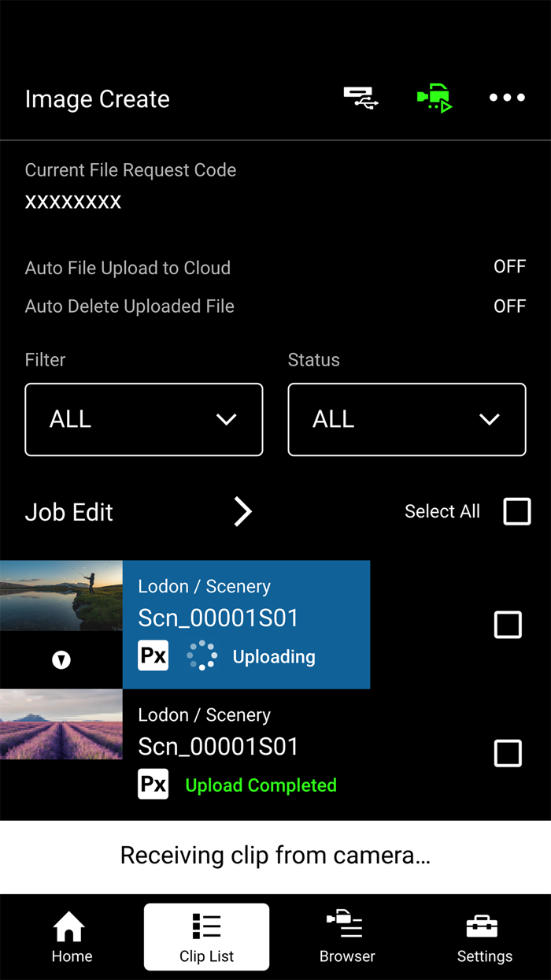
Task: Select the Home icon in bottom bar
Action: 71,934
